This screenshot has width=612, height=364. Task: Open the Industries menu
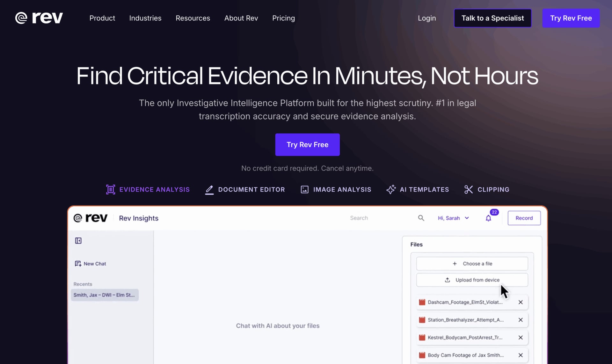coord(145,18)
